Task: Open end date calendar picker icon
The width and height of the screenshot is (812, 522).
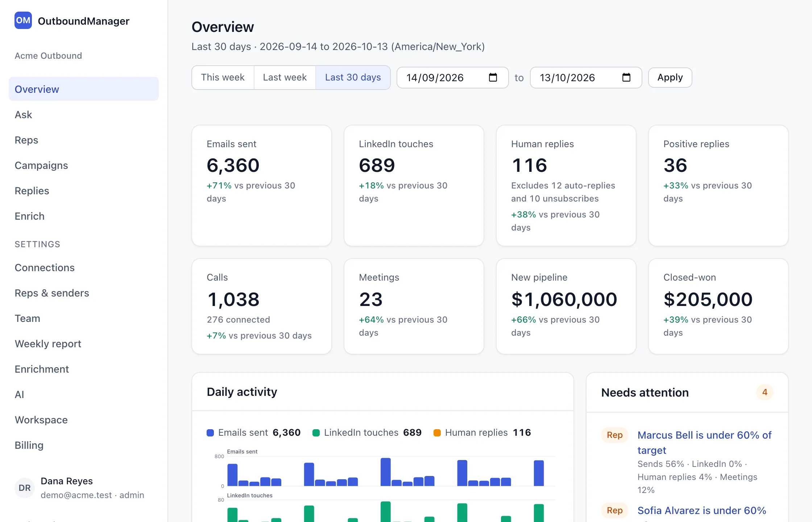Action: [626, 77]
